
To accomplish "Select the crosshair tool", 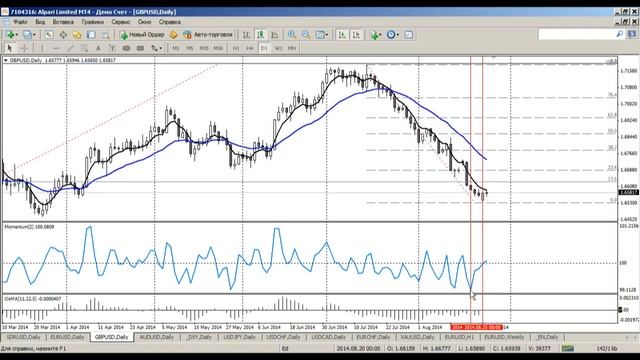I will pos(24,48).
